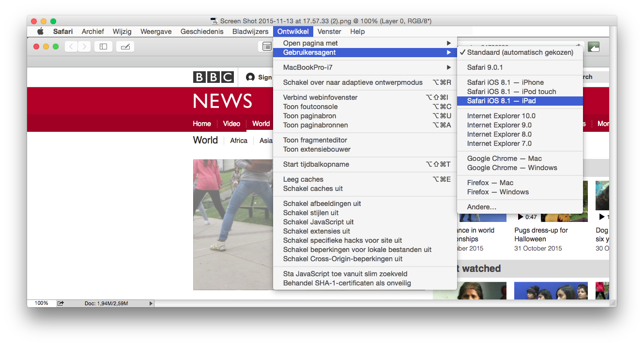Click Leeg caches
This screenshot has width=644, height=346.
(x=365, y=179)
